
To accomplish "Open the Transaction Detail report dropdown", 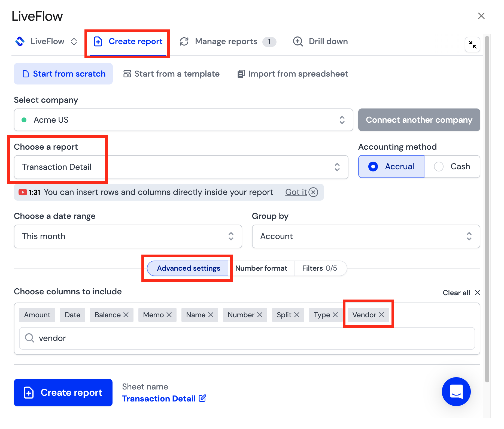I will click(181, 167).
